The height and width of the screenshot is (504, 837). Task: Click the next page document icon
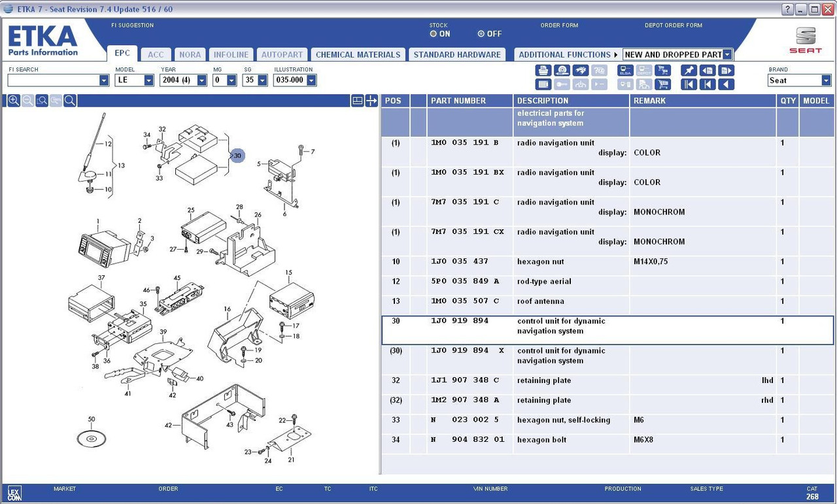click(726, 71)
